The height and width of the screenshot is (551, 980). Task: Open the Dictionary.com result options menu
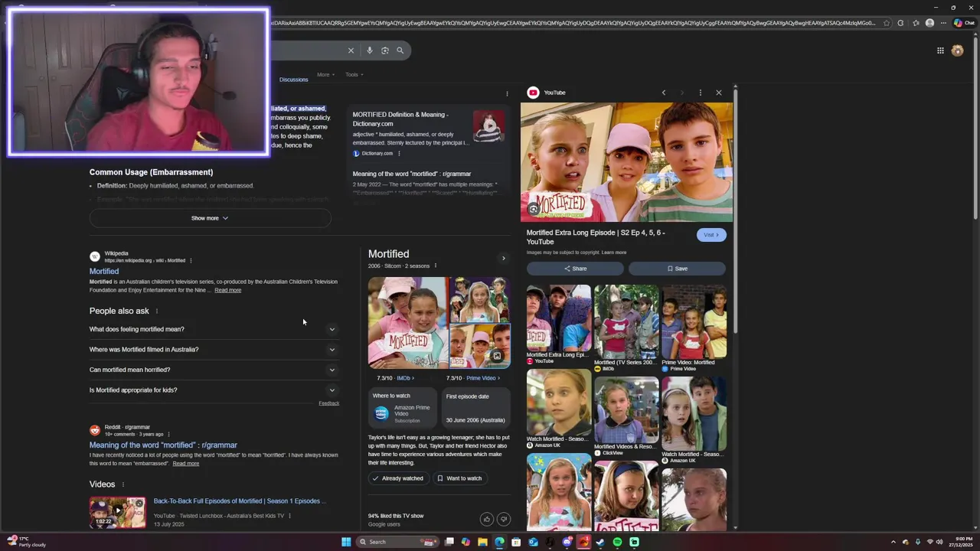(x=399, y=153)
